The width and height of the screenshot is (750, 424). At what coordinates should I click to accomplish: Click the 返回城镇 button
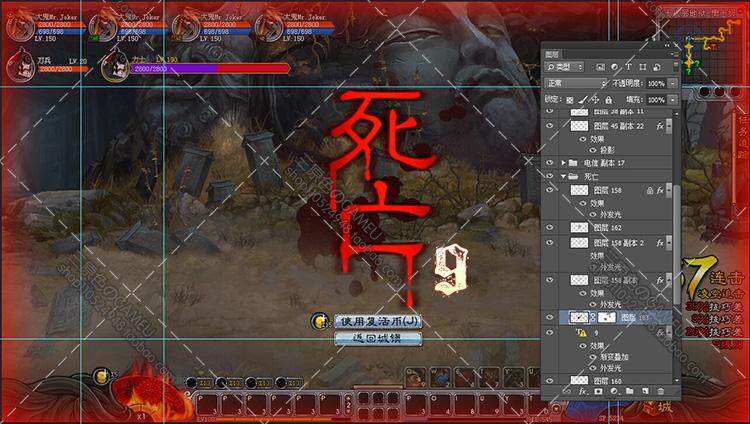378,338
